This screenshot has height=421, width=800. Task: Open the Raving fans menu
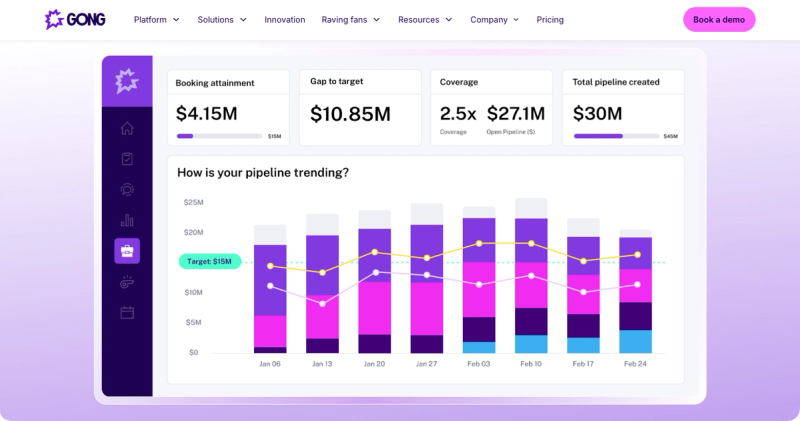click(x=344, y=20)
